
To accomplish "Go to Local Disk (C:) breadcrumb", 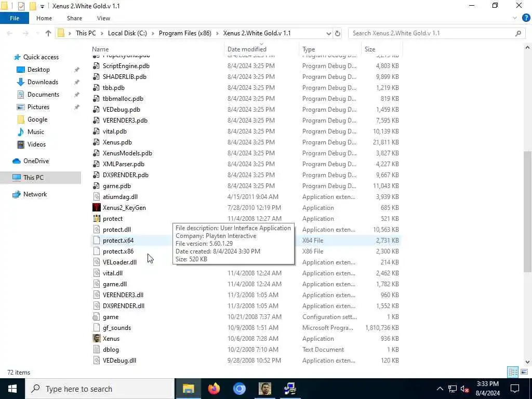I will click(x=127, y=33).
